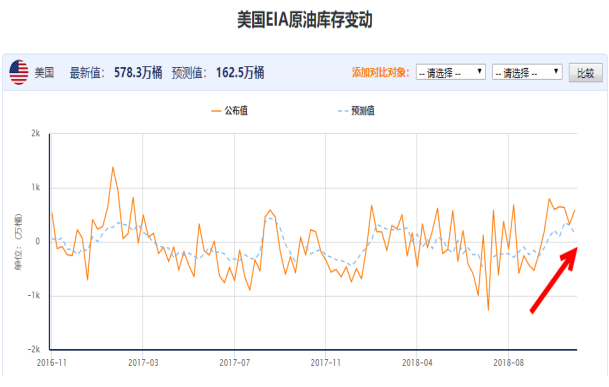Click the 比较 compare button
The height and width of the screenshot is (387, 609).
point(586,73)
